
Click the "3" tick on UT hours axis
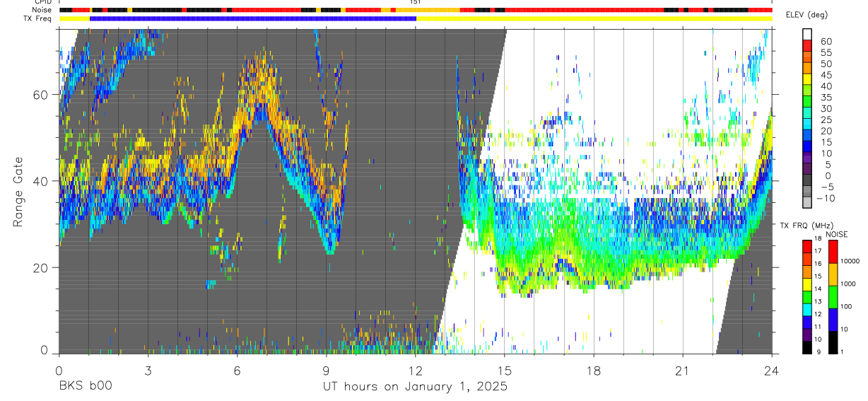148,370
